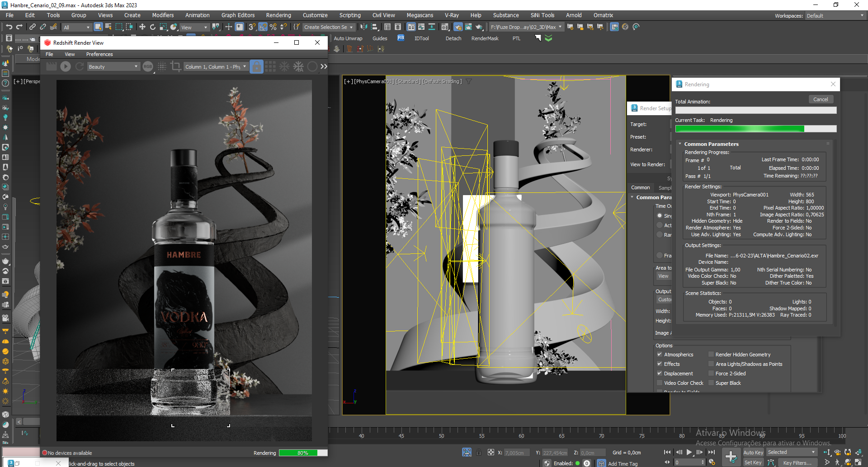Click the big Set Keys plus icon
This screenshot has height=467, width=868.
click(x=731, y=457)
